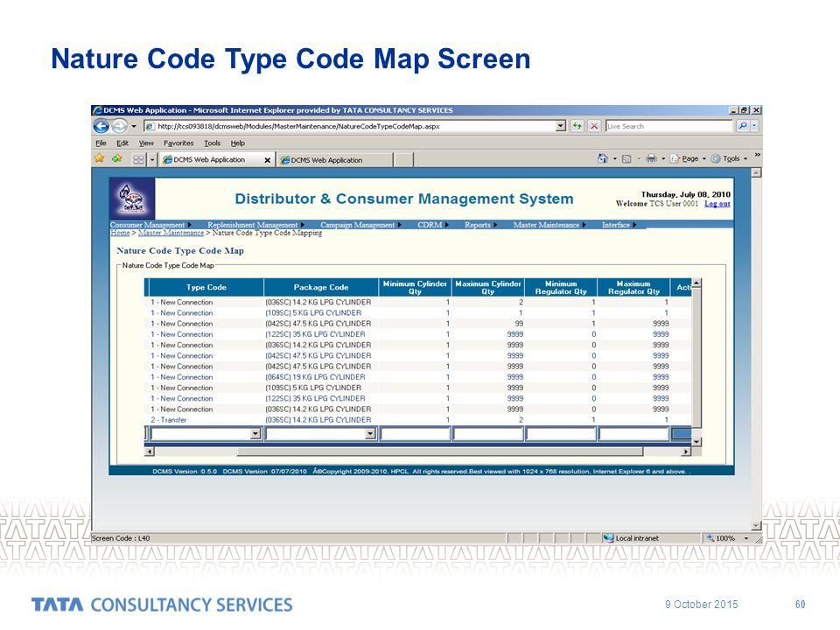840x630 pixels.
Task: Open the Quick Tabs grid icon
Action: (138, 159)
